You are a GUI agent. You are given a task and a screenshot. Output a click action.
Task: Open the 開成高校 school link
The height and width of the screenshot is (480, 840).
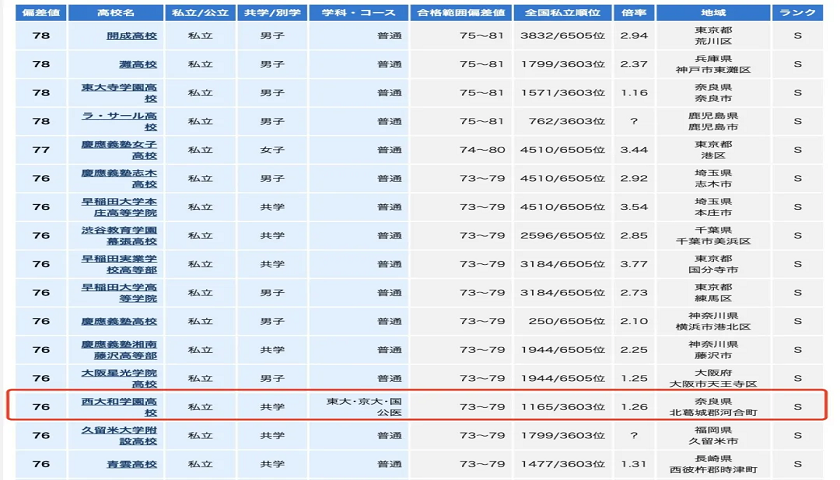tap(118, 35)
